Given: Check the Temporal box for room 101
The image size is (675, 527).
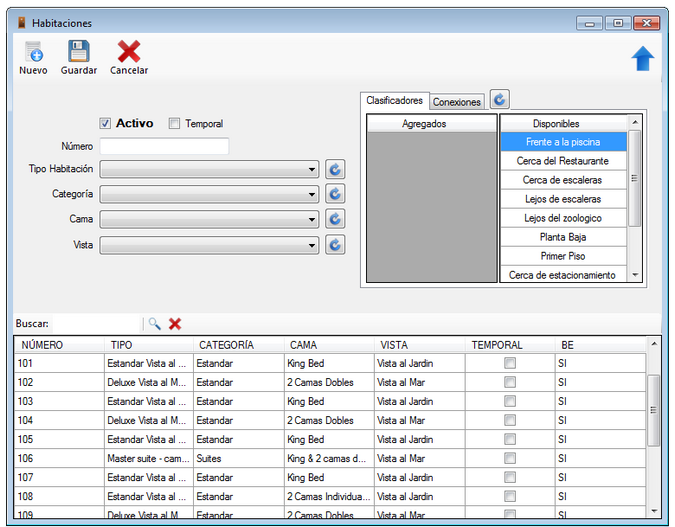Looking at the screenshot, I should tap(510, 363).
